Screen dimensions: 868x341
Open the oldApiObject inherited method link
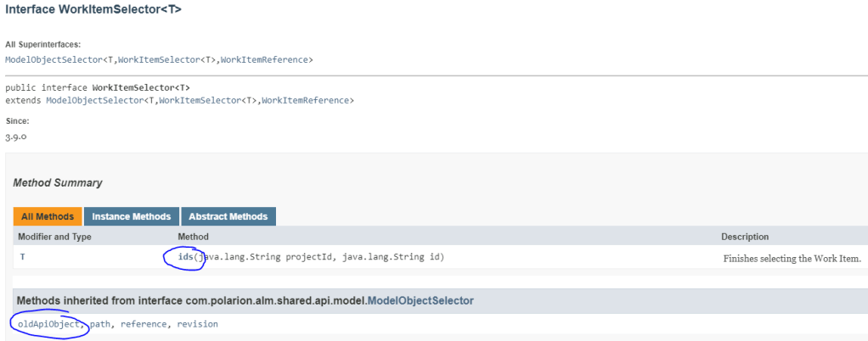(48, 324)
